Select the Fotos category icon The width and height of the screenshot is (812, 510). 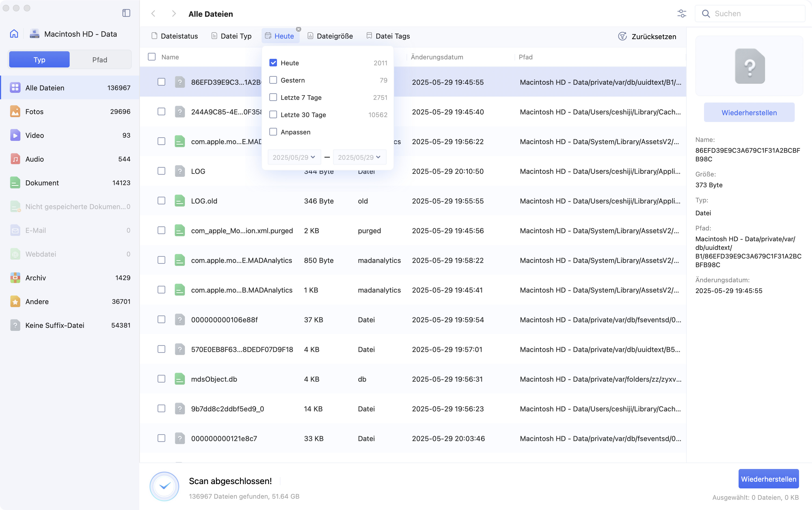pyautogui.click(x=15, y=111)
